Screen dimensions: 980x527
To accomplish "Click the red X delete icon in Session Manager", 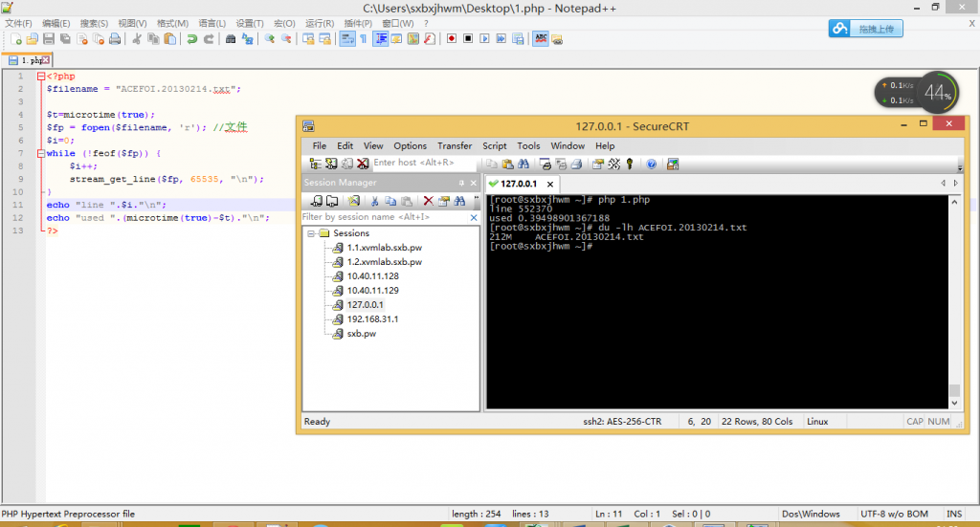I will coord(428,201).
